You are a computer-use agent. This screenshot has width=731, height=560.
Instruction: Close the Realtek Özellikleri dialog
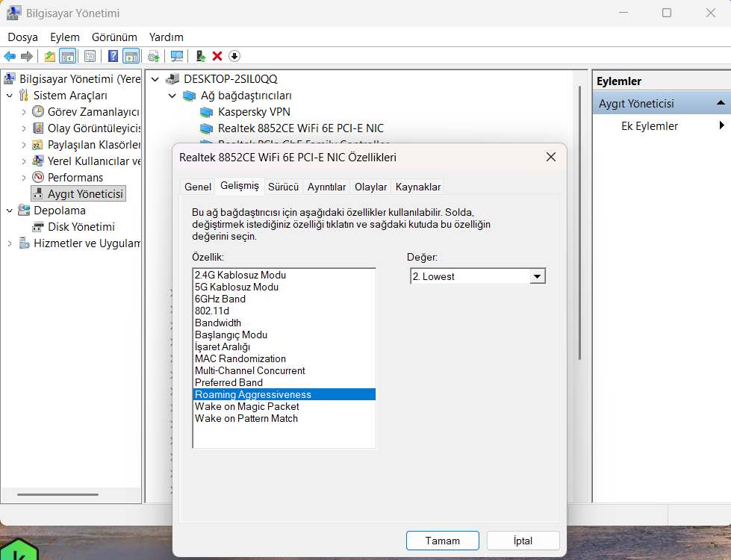tap(551, 157)
